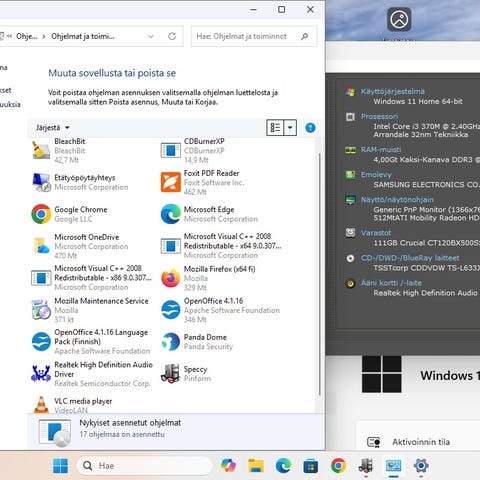Select Microsoft Edge icon in program list
This screenshot has height=480, width=480.
coord(171,214)
